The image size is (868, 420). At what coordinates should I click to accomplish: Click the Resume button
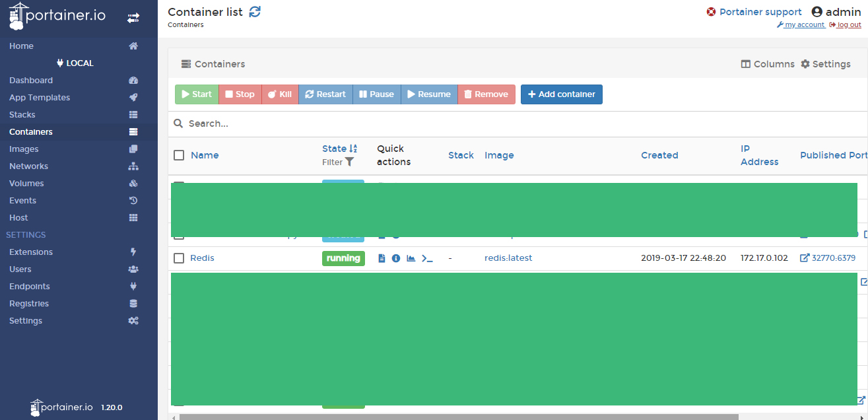[x=429, y=94]
